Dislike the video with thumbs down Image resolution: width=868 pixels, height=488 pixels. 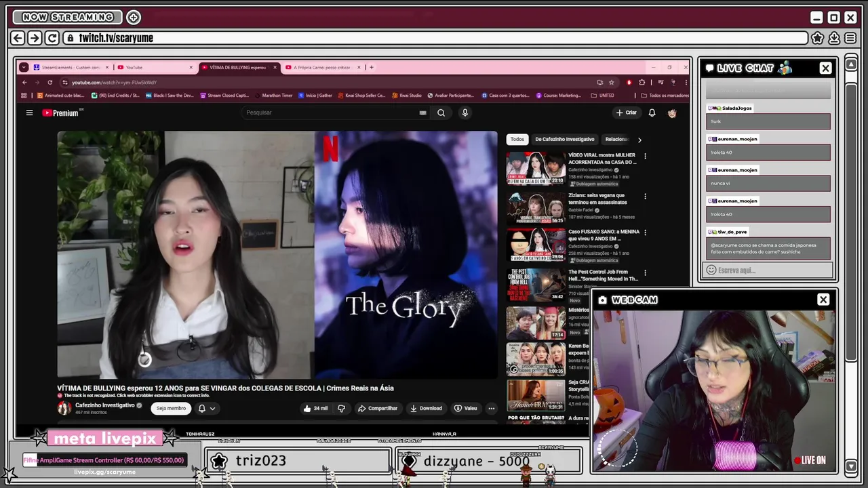coord(341,408)
